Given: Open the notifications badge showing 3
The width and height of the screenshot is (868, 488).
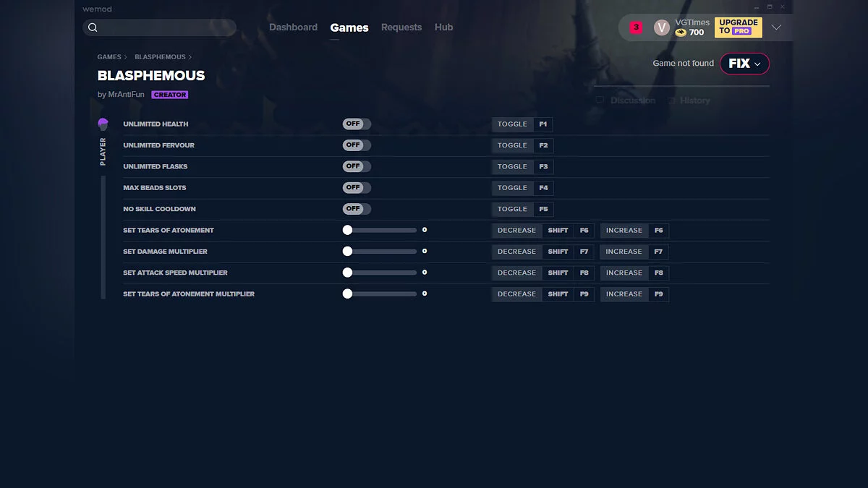Looking at the screenshot, I should [635, 26].
